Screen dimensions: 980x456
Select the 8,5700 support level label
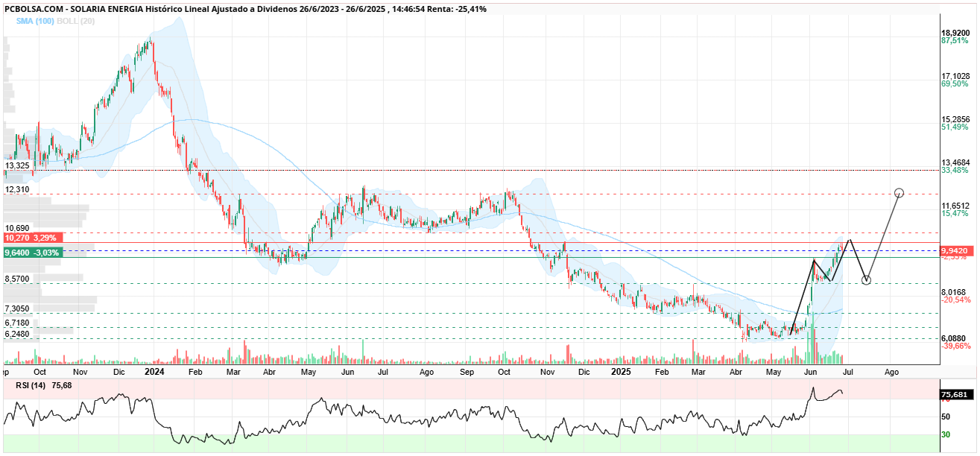17,279
